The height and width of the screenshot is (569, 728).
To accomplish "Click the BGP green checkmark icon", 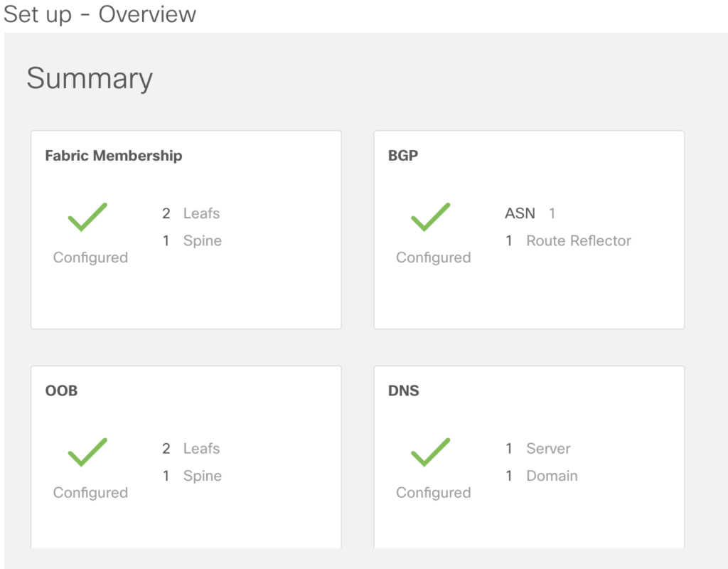I will click(x=430, y=217).
